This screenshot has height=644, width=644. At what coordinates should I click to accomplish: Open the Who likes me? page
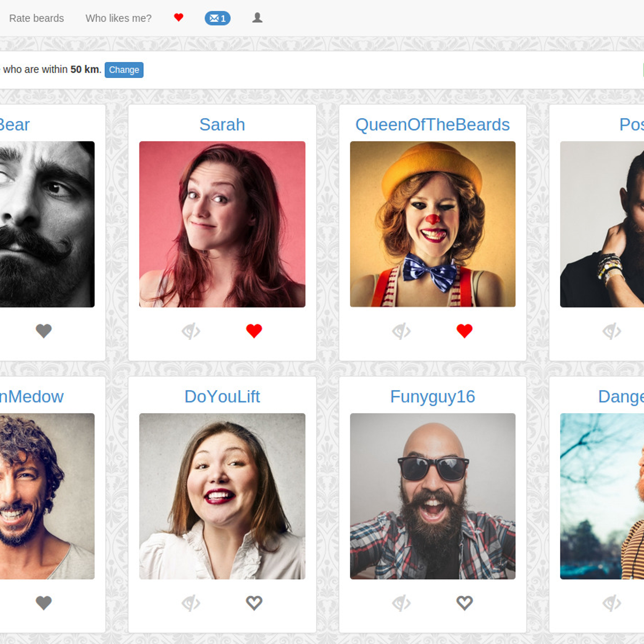pos(118,18)
